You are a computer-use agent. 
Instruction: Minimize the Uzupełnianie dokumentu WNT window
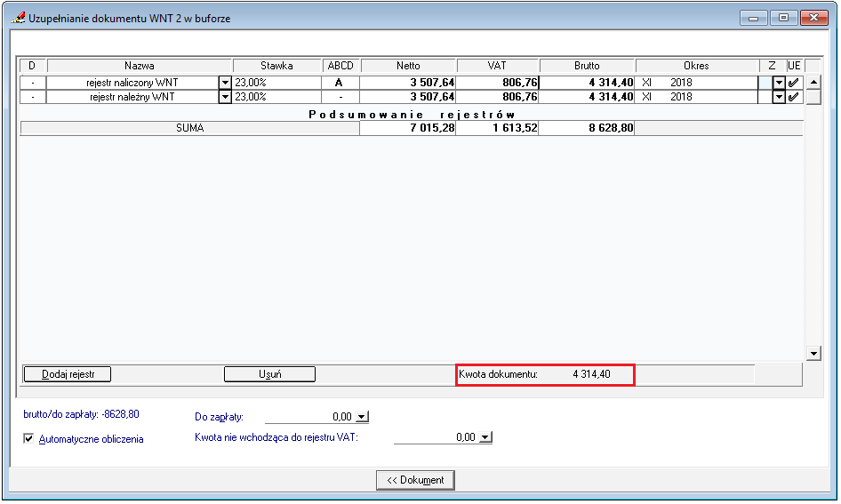point(754,18)
